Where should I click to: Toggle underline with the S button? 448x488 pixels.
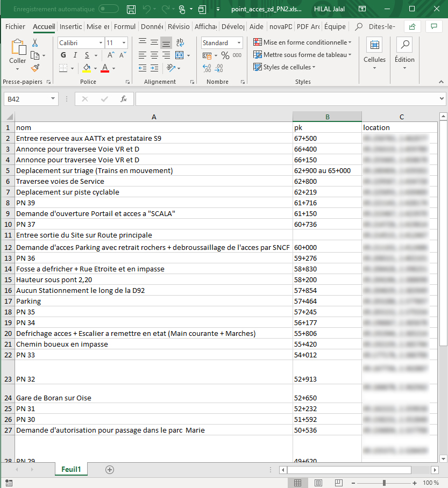click(87, 55)
